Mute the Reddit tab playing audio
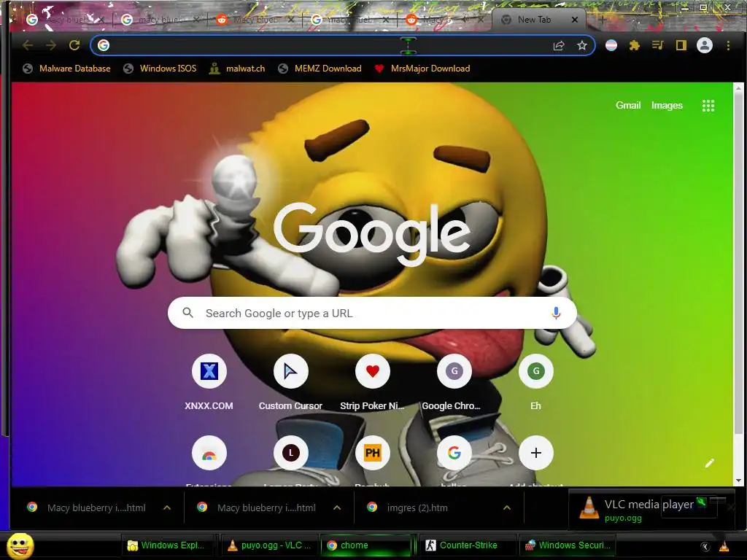 click(466, 20)
